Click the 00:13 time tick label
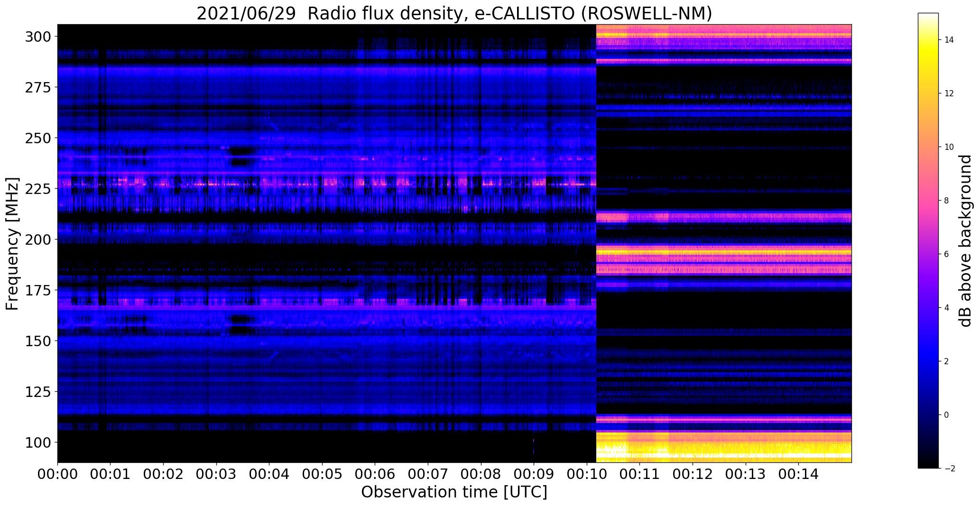The image size is (980, 506). 745,474
